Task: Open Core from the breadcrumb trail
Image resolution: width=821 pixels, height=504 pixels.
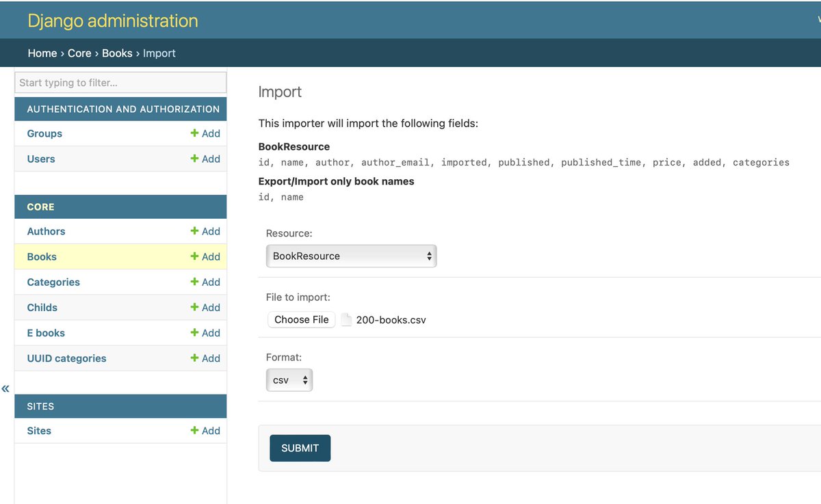Action: point(79,53)
